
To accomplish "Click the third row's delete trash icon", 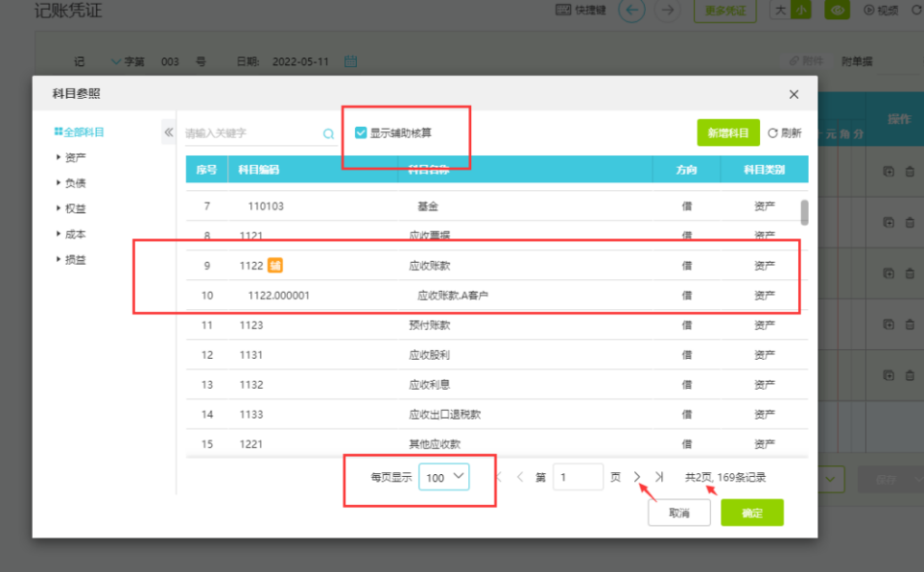I will [x=910, y=273].
